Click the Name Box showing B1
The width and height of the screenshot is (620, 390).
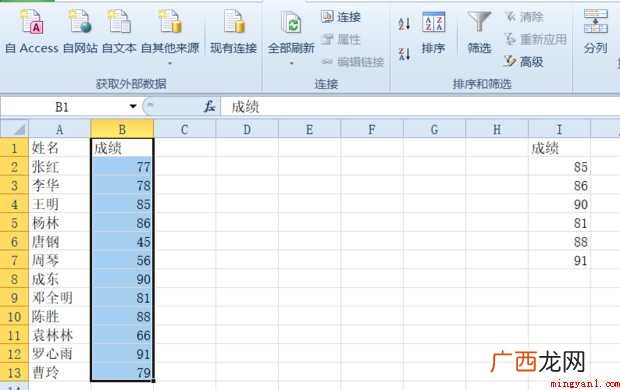(63, 107)
